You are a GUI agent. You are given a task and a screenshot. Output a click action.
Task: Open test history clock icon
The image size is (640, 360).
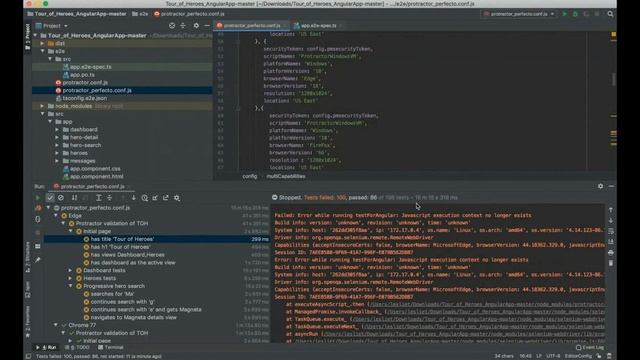click(144, 198)
